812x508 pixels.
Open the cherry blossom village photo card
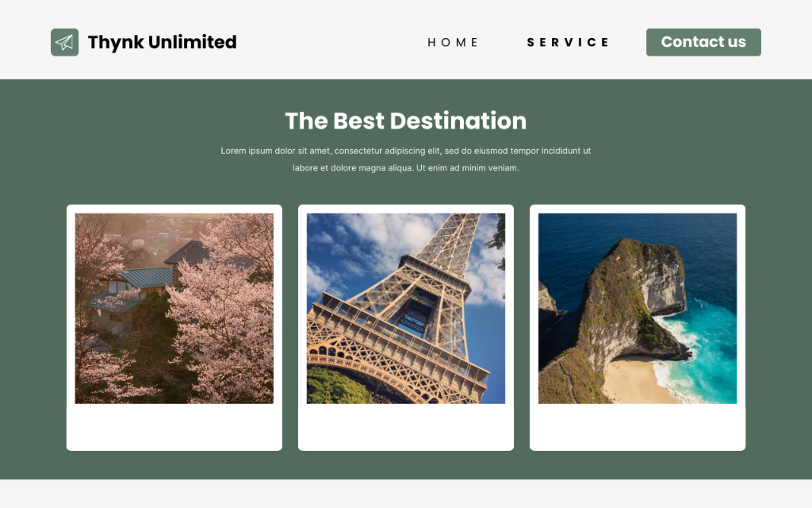[174, 328]
